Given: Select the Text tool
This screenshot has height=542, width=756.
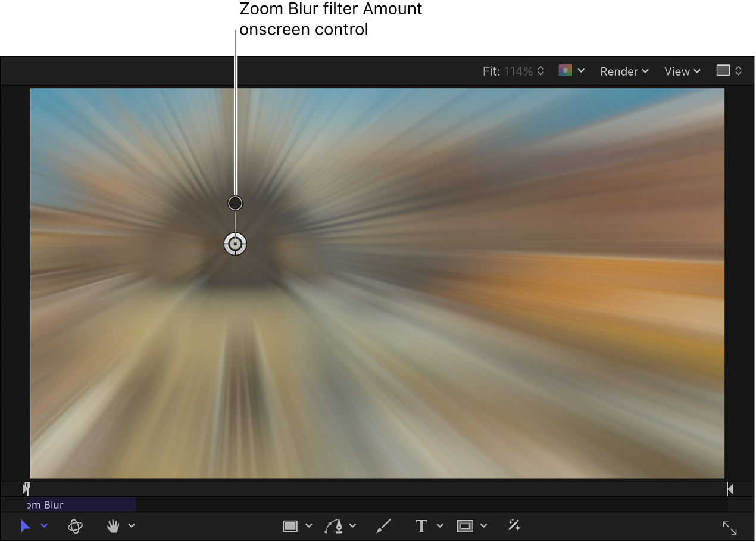Looking at the screenshot, I should 421,526.
